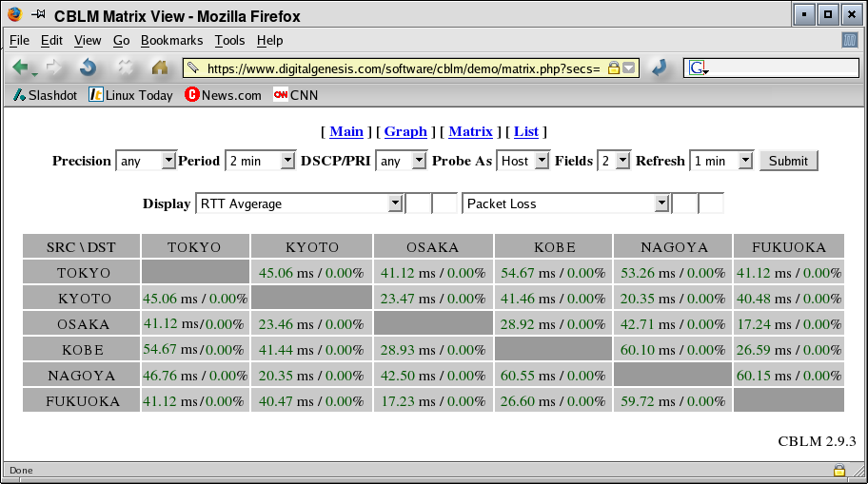Follow the Graph link
This screenshot has height=484, width=868.
coord(405,131)
